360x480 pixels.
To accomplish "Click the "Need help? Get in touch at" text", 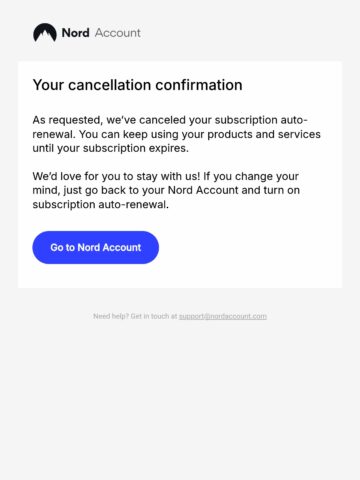I will (135, 316).
